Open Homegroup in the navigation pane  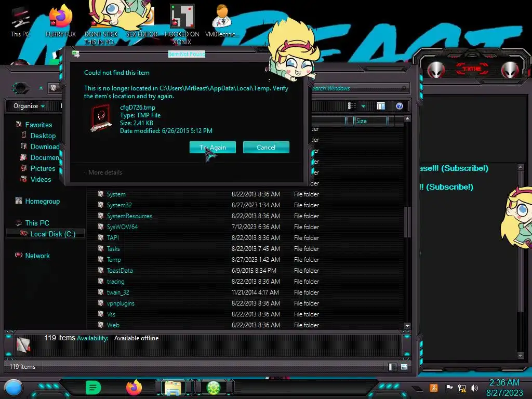tap(43, 201)
